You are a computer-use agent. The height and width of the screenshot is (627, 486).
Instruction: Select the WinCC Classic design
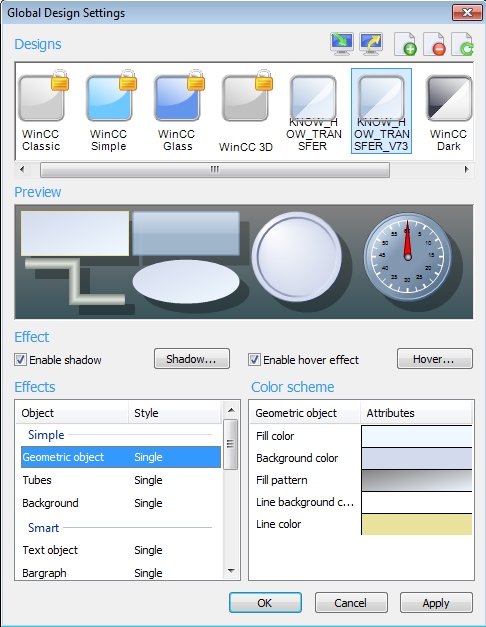pos(41,110)
